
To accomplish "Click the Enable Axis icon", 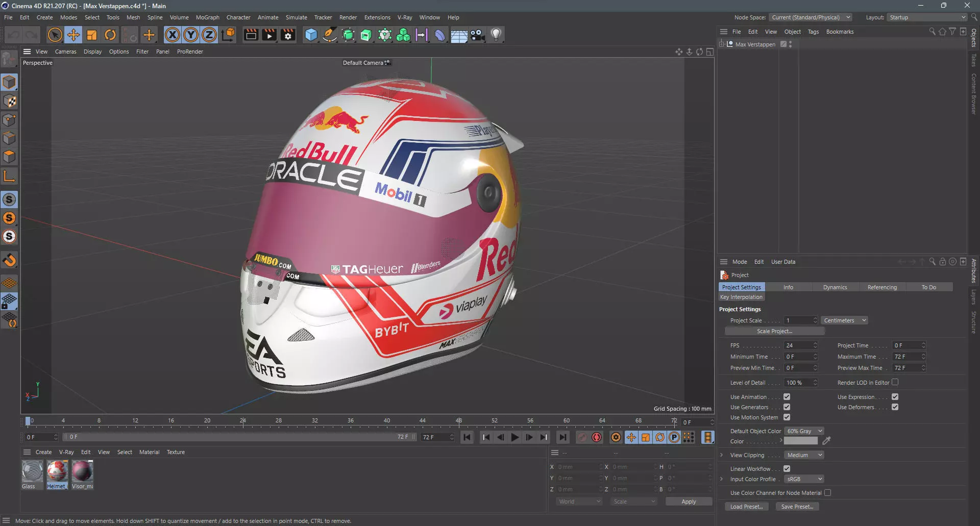I will (10, 177).
